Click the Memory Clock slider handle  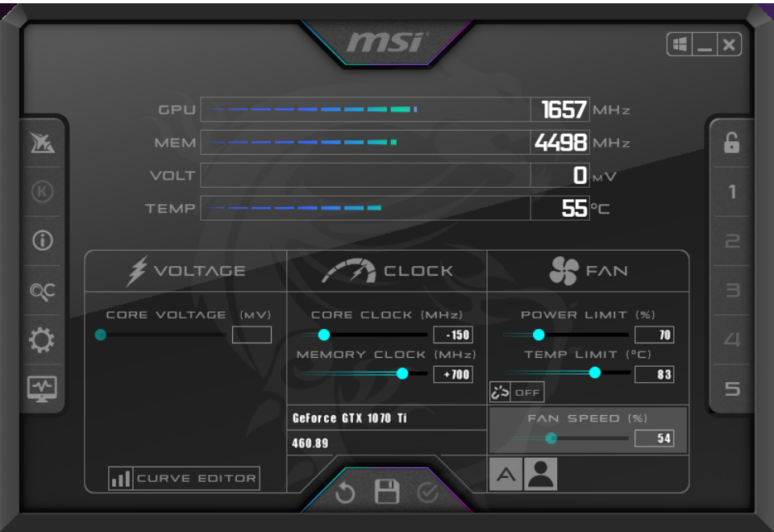402,373
